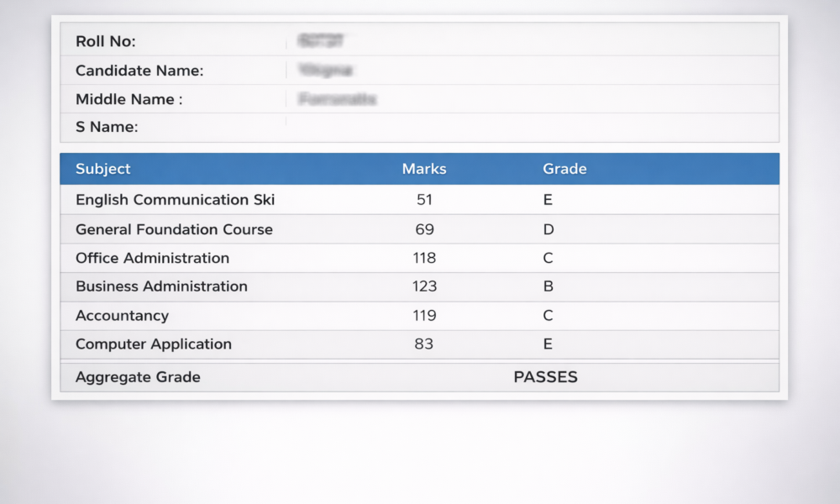Click the Roll No label
Screen dimensions: 840x504
click(105, 41)
